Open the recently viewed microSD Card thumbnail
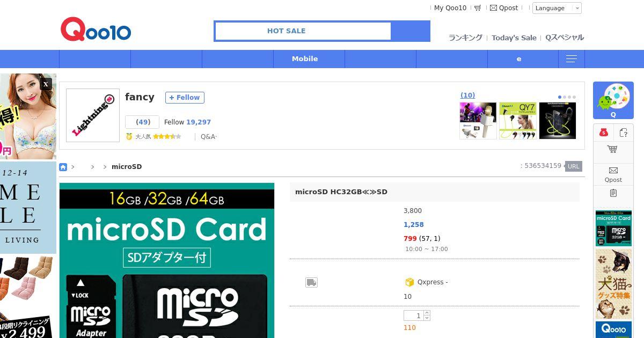644x338 pixels. point(613,229)
